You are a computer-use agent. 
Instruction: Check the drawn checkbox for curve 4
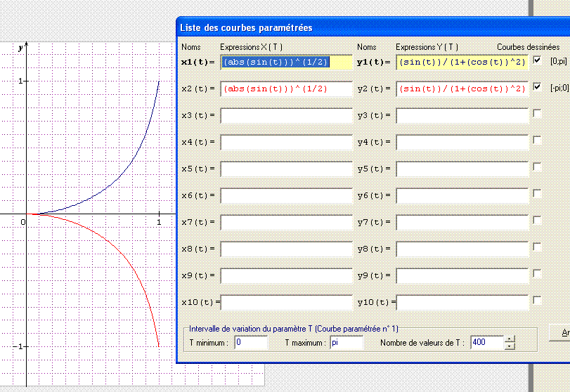click(537, 141)
